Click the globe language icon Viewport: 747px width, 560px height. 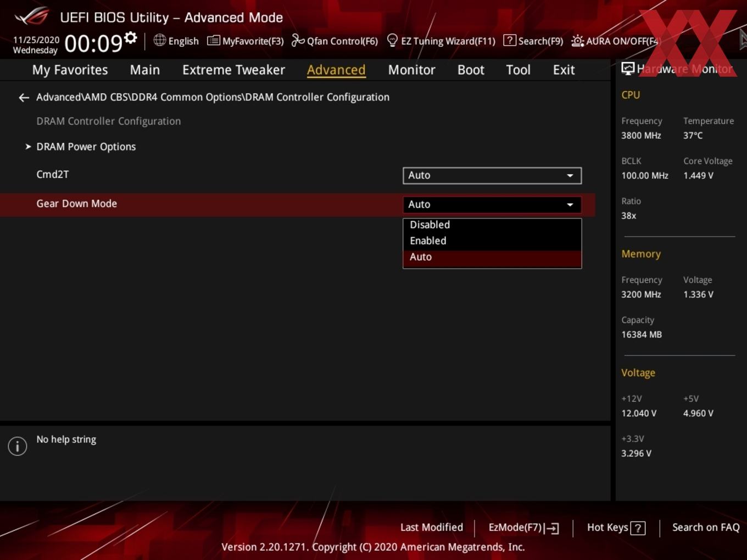pos(159,40)
